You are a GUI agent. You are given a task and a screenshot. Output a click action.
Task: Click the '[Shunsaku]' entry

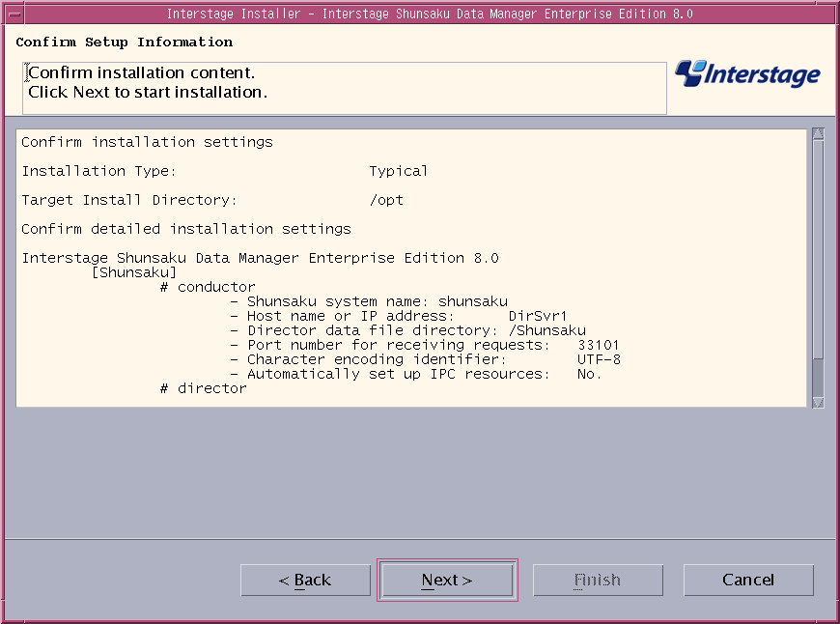click(134, 272)
